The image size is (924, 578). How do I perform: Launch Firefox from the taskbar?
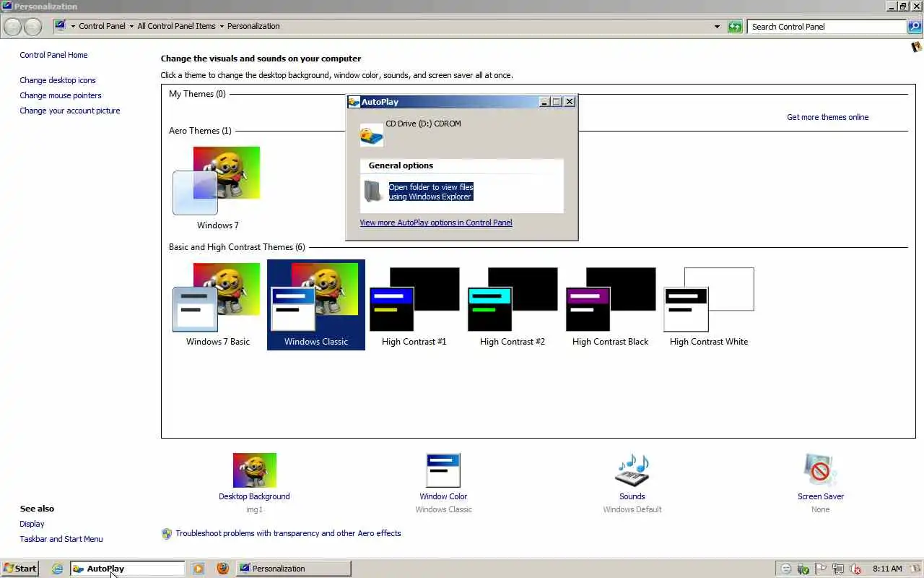[x=222, y=569]
